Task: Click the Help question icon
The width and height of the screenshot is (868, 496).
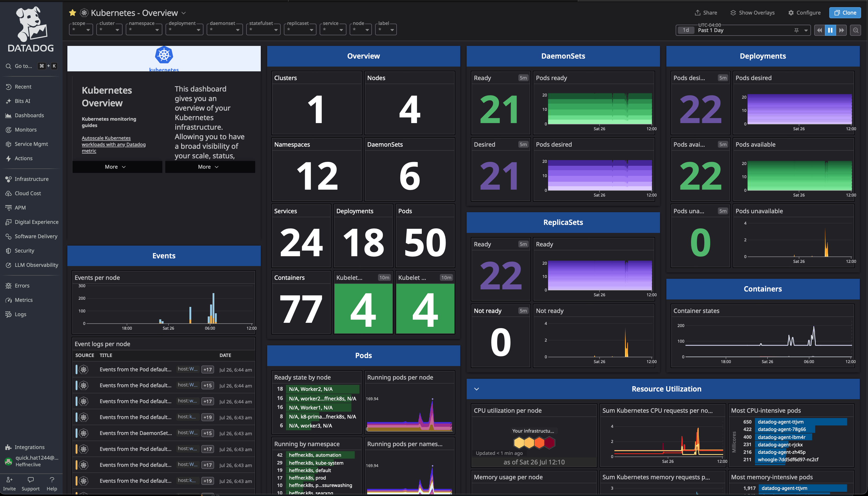Action: click(x=52, y=480)
